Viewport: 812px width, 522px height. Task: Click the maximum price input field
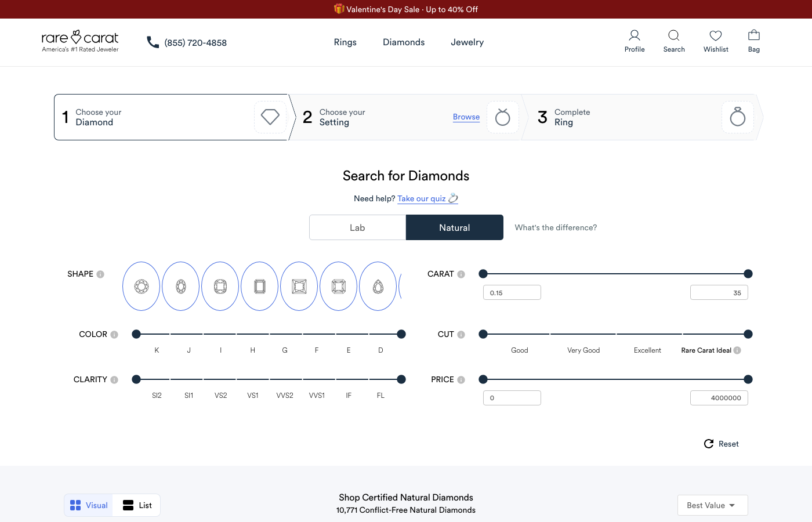pyautogui.click(x=719, y=398)
